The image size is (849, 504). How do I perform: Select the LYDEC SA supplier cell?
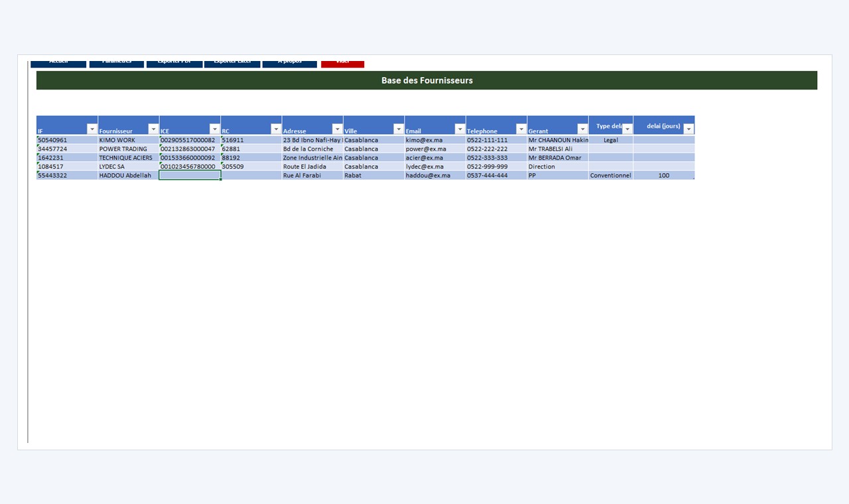pos(129,166)
